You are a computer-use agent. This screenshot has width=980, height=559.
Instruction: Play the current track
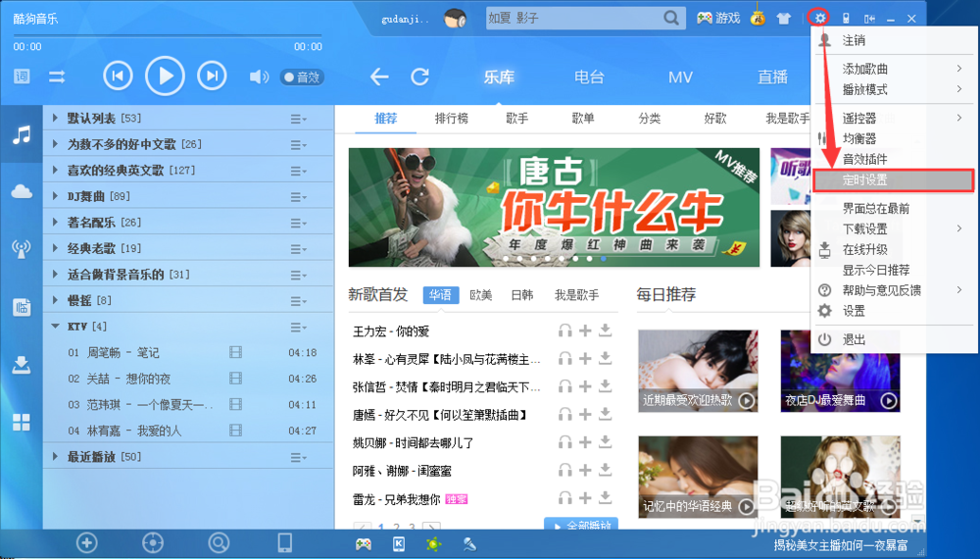coord(165,76)
